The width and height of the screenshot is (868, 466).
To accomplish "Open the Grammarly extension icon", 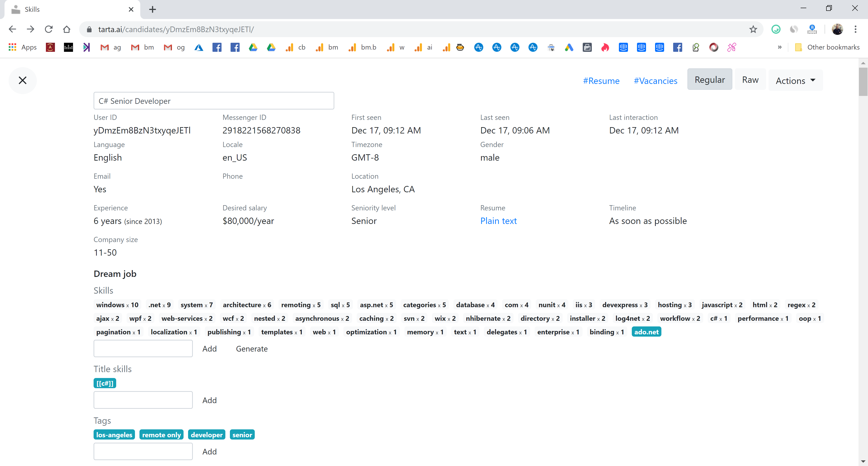I will click(x=776, y=29).
